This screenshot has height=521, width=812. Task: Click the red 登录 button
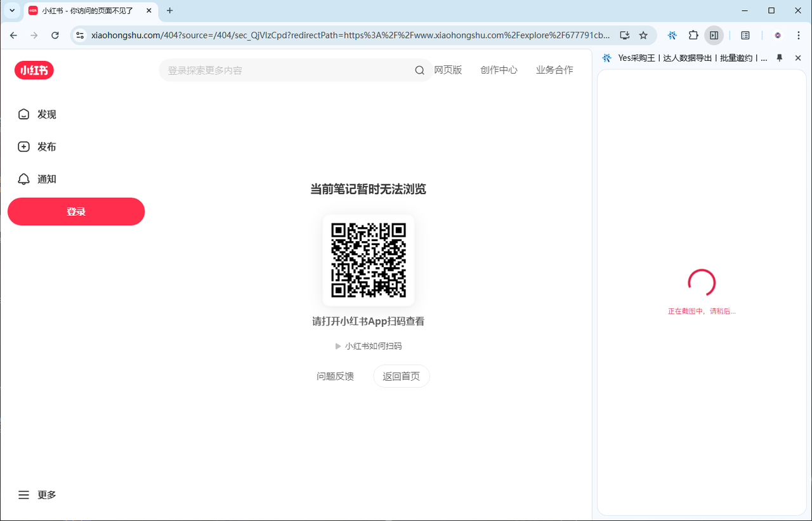pos(76,211)
